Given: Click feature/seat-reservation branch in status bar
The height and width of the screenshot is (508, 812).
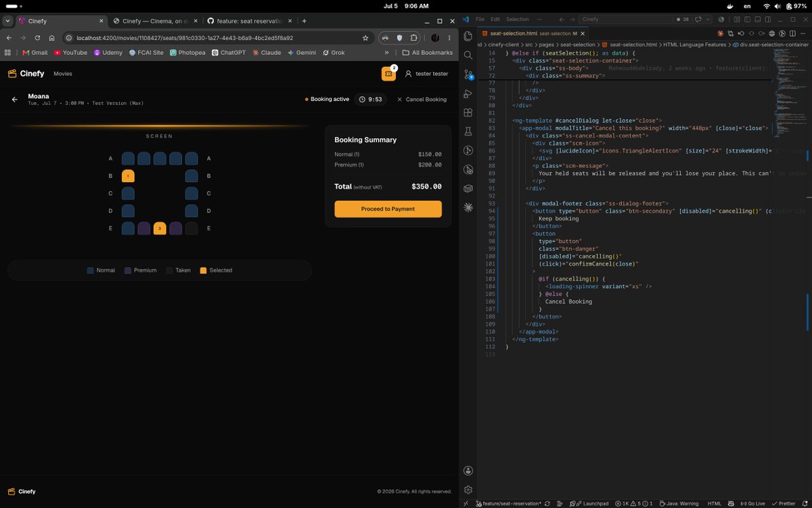Looking at the screenshot, I should 507,503.
